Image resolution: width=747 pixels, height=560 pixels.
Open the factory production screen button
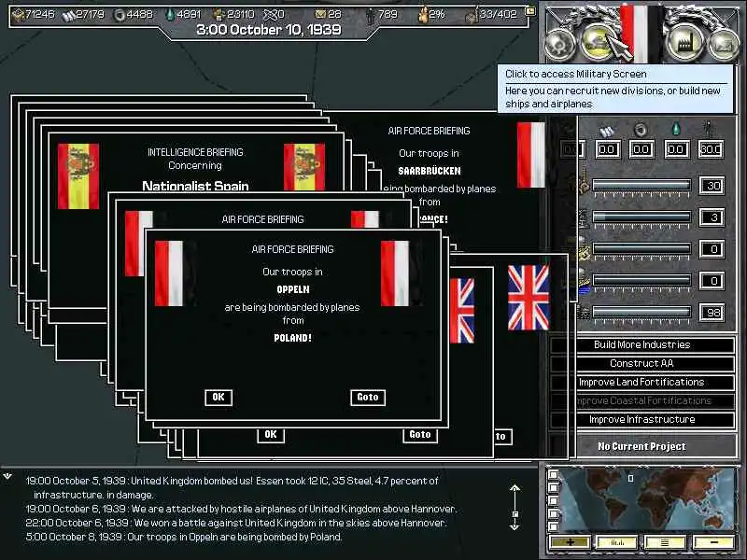click(x=684, y=43)
